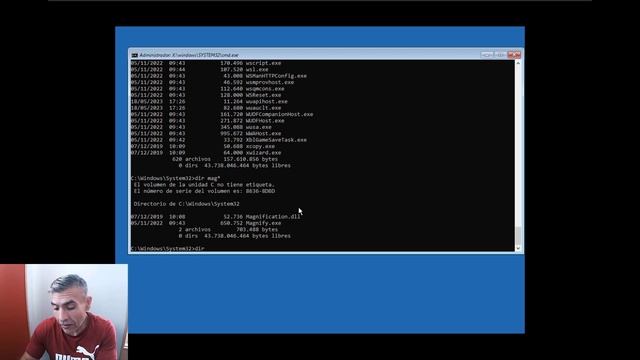
Task: Click the cmd.exe icon in the title bar
Action: click(134, 55)
